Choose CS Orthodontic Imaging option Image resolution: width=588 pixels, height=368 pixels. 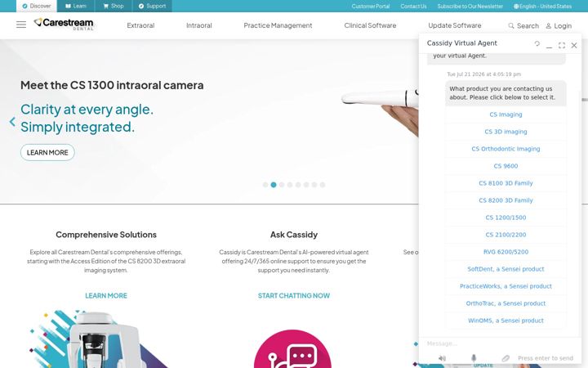(x=506, y=149)
